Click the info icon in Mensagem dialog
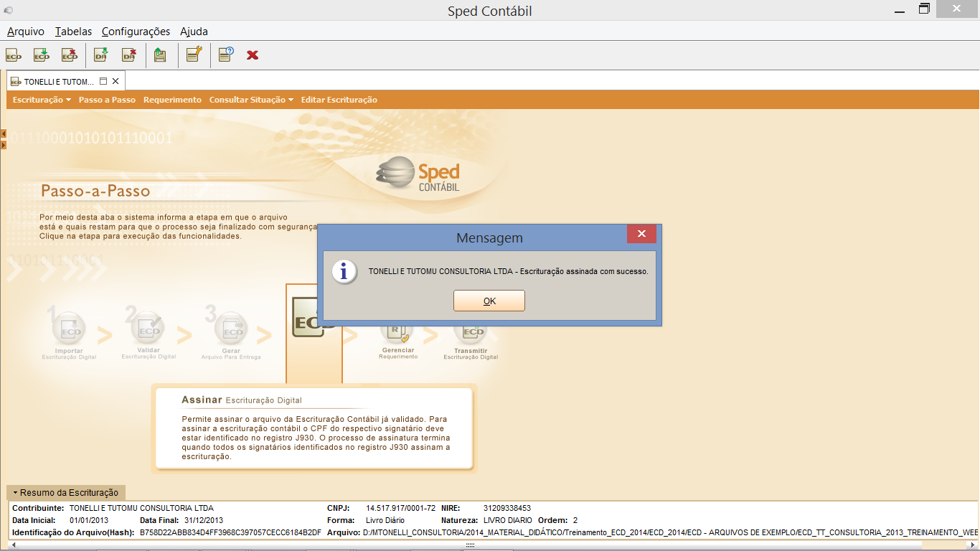 [344, 271]
